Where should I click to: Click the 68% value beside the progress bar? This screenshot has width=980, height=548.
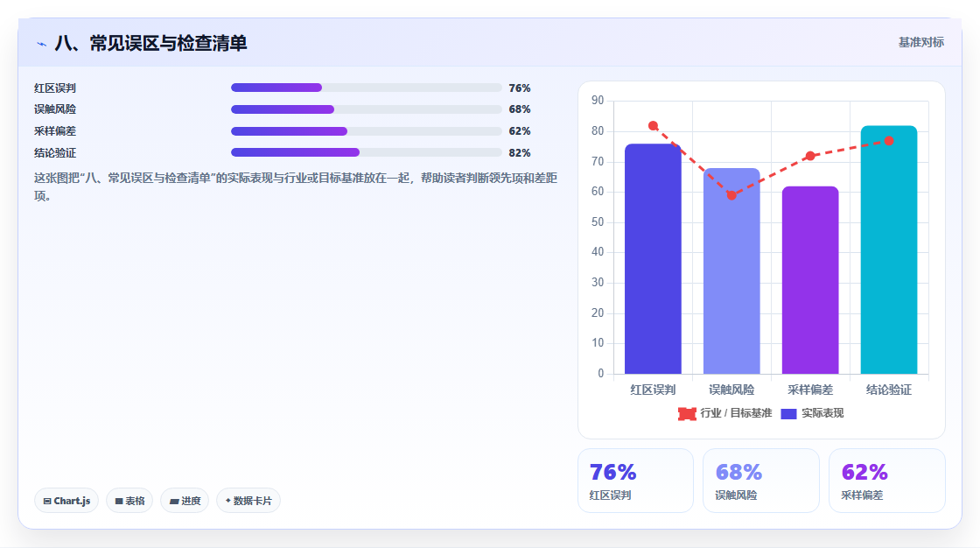(x=520, y=109)
